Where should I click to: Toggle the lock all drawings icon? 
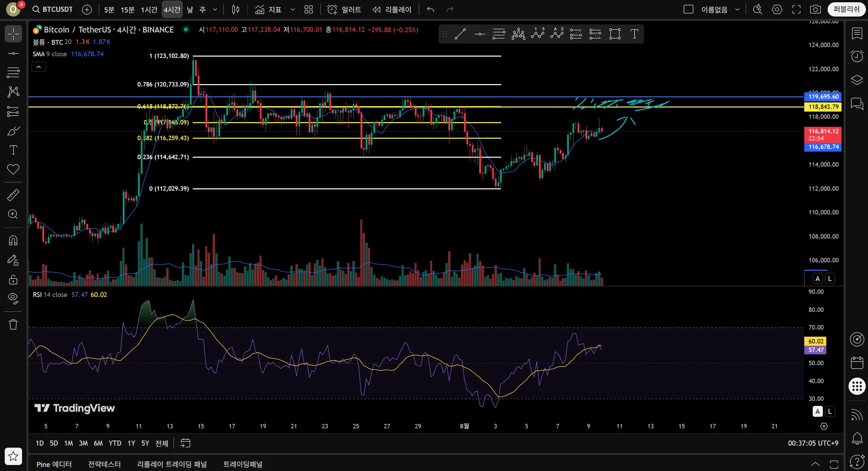[x=13, y=280]
